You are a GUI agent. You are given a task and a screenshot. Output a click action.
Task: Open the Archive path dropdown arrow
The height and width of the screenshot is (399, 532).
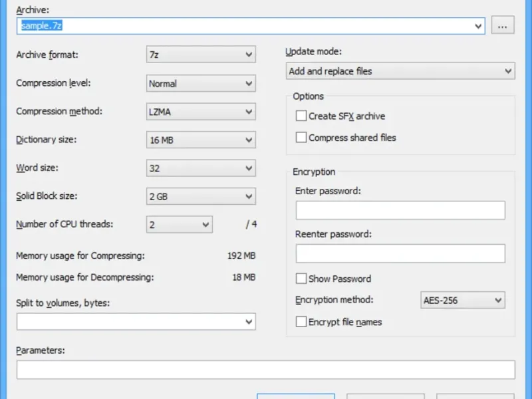[x=479, y=26]
